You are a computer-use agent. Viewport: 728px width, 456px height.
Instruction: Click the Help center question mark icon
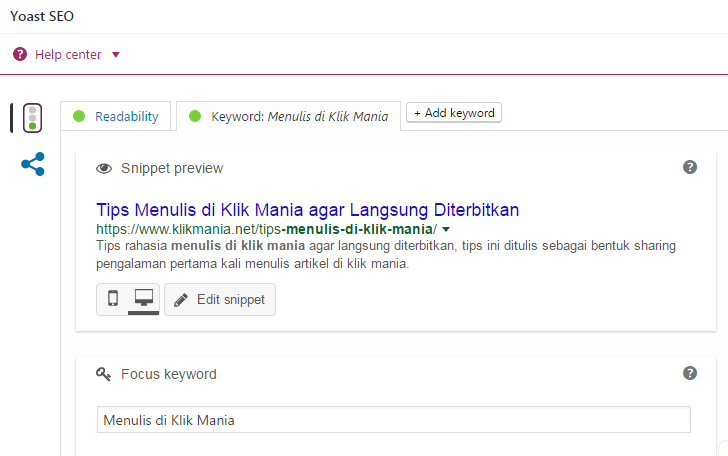[20, 54]
